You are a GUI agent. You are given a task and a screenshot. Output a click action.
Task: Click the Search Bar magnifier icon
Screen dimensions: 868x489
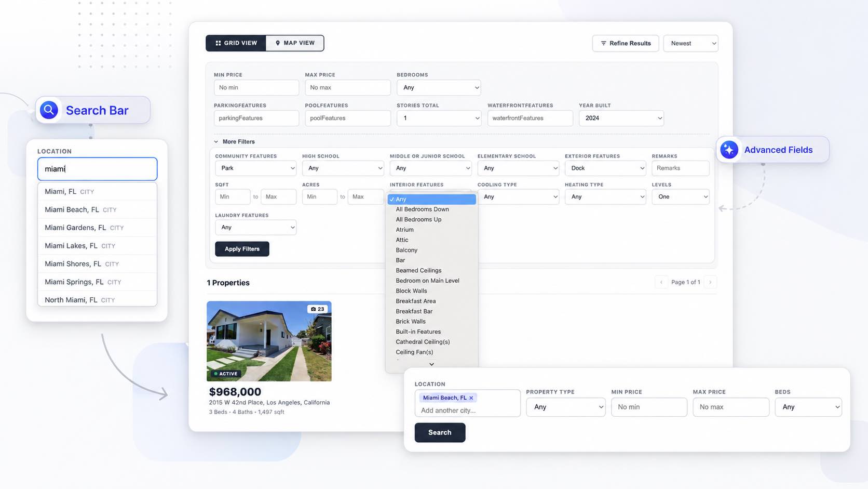coord(49,110)
